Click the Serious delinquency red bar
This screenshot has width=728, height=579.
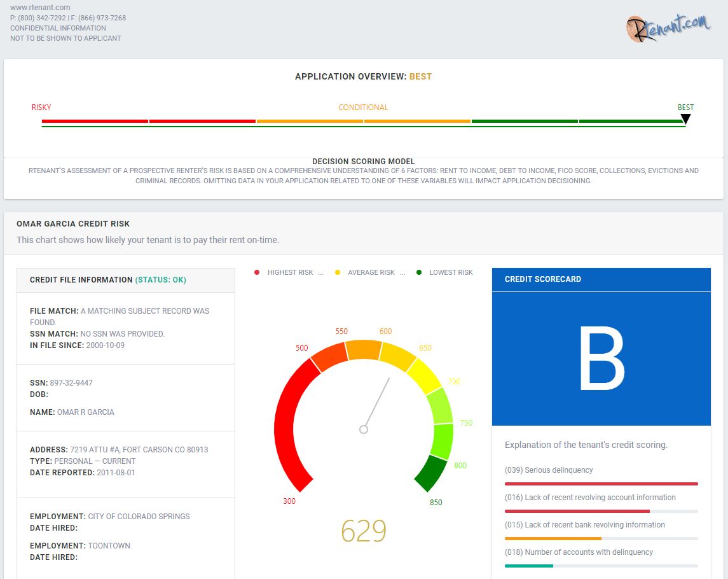pyautogui.click(x=601, y=484)
